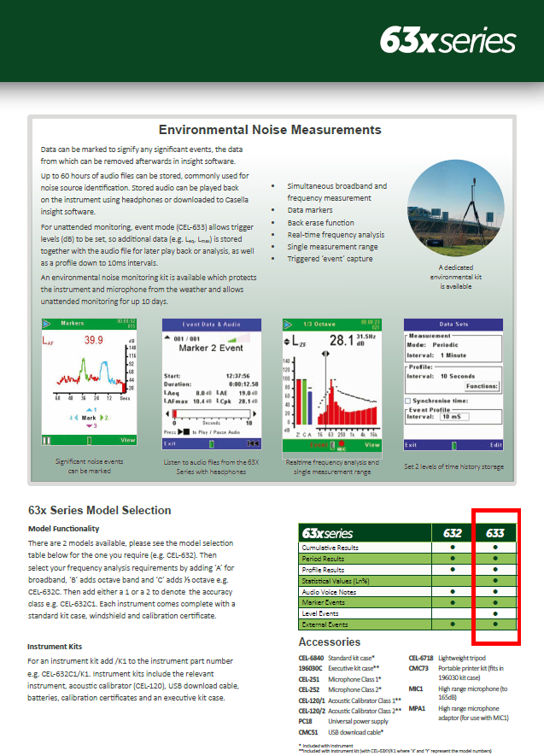Click the Model Functionality subheading
This screenshot has height=756, width=544.
[63, 529]
